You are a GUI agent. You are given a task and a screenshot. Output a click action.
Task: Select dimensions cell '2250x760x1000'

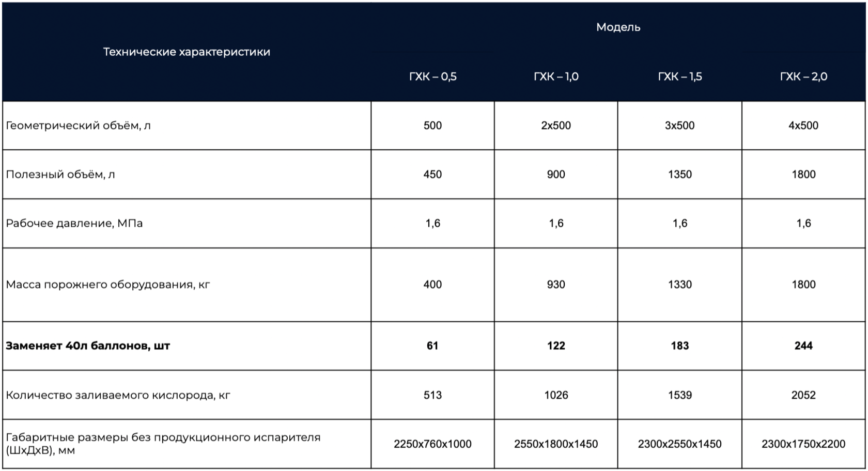pos(432,444)
